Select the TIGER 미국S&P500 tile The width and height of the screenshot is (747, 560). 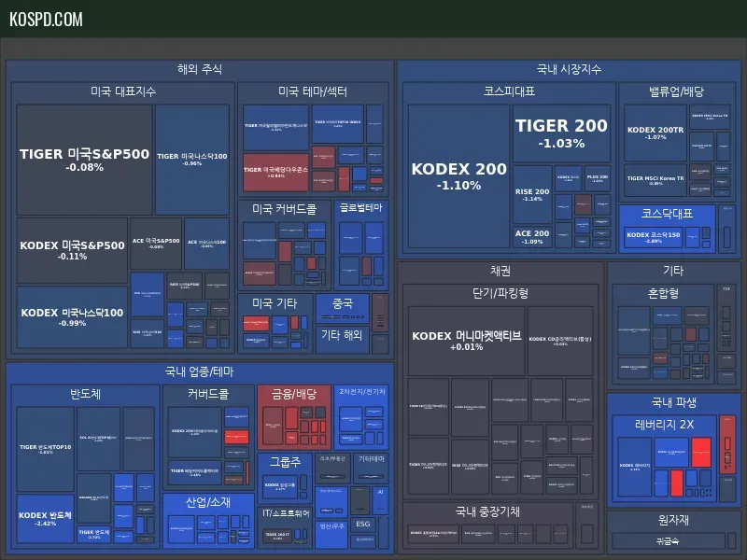84,160
